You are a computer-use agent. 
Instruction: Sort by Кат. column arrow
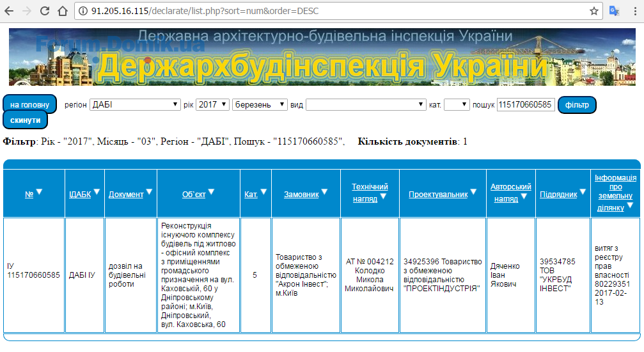(x=263, y=191)
